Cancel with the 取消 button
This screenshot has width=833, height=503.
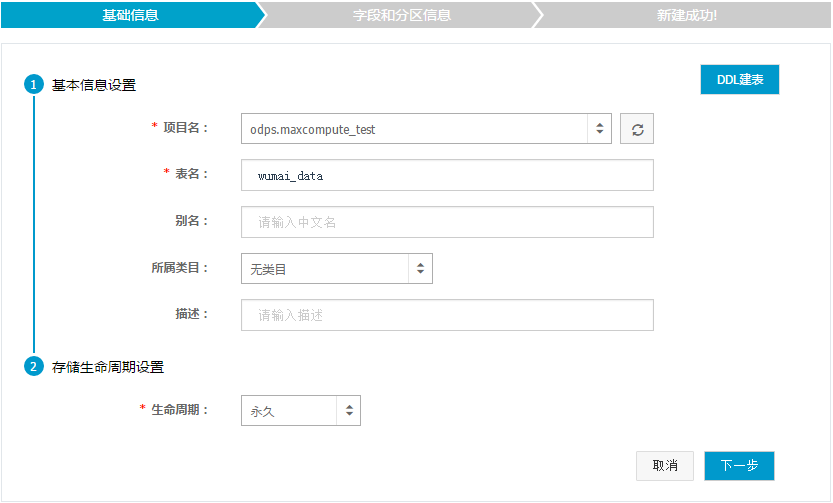pyautogui.click(x=665, y=466)
